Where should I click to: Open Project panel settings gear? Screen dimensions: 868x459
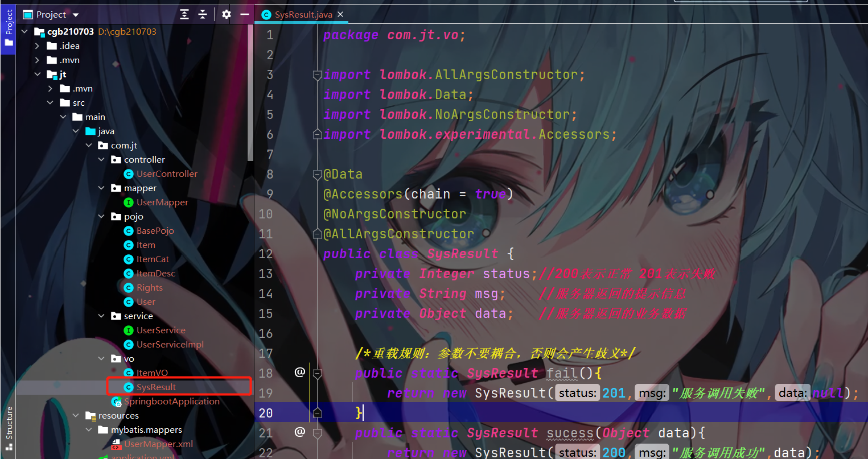[x=227, y=14]
